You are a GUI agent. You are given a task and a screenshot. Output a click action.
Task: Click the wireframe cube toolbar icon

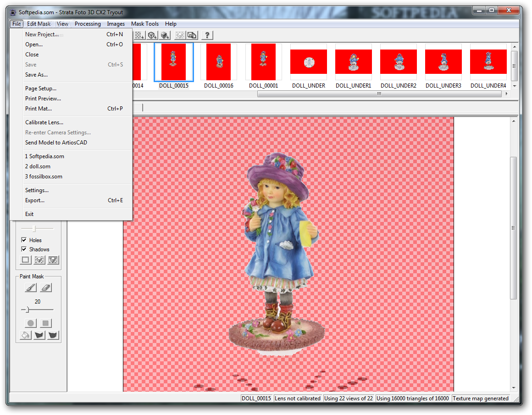tap(152, 35)
